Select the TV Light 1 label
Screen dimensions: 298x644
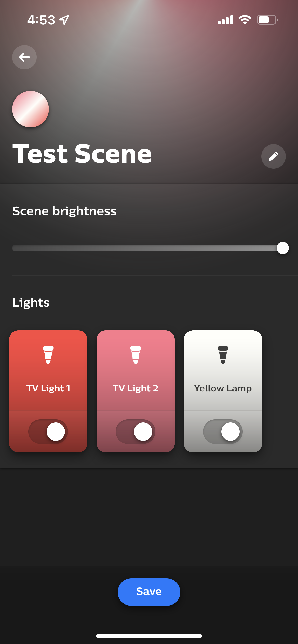[x=48, y=388]
